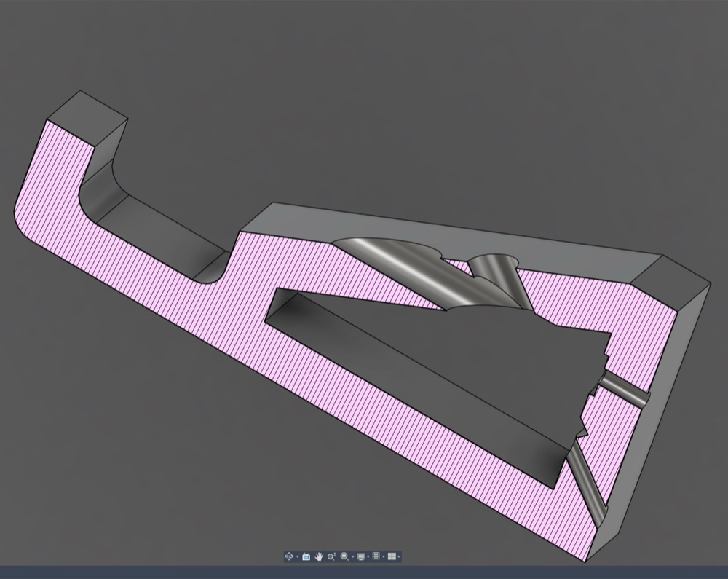The image size is (728, 579).
Task: Activate the Orbit tool
Action: coord(289,556)
